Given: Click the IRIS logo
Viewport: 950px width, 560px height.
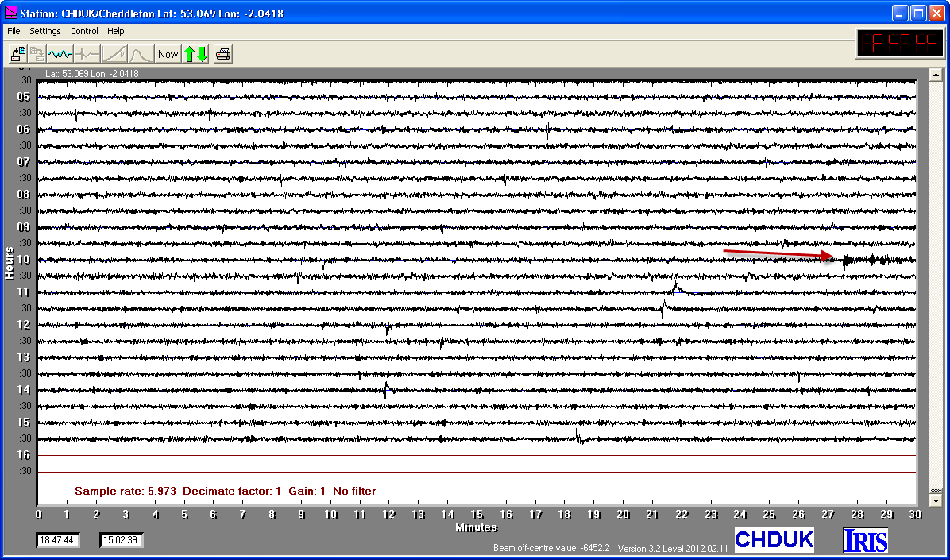Looking at the screenshot, I should pyautogui.click(x=865, y=539).
